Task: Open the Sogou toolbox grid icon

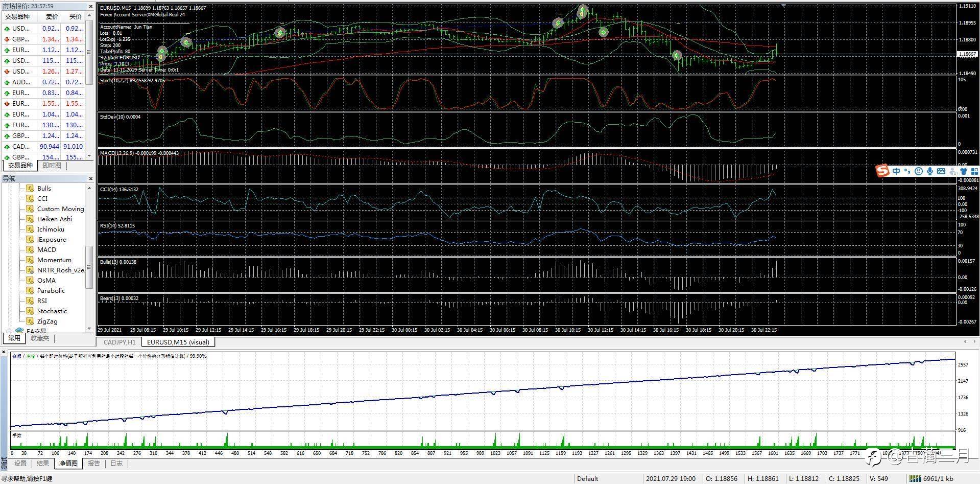Action: [x=974, y=171]
